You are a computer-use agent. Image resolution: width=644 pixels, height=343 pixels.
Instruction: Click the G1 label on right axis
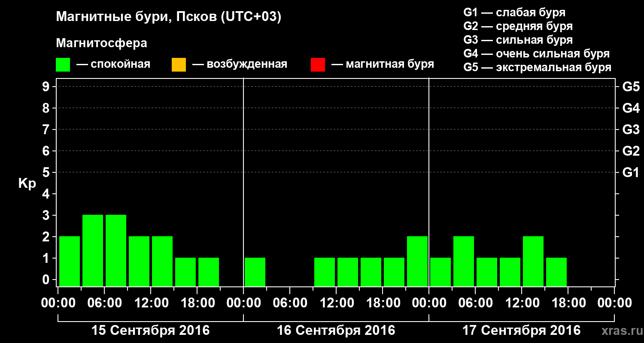631,172
